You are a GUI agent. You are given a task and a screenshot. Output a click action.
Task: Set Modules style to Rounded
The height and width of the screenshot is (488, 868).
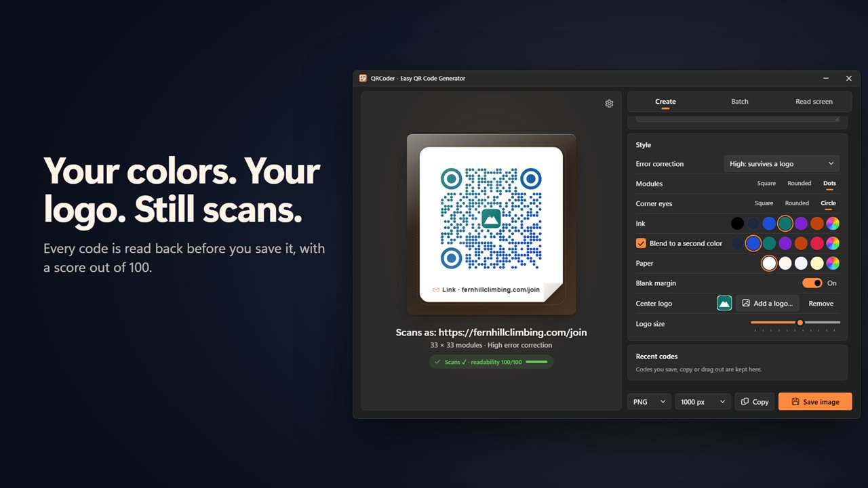[x=800, y=184]
